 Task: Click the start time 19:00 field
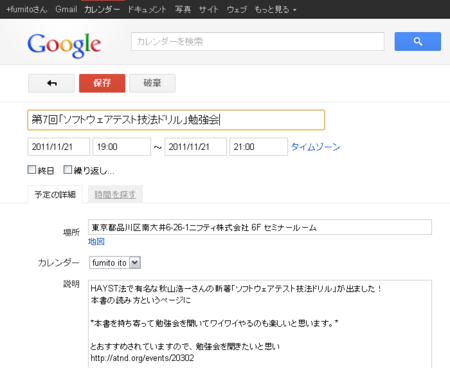122,147
